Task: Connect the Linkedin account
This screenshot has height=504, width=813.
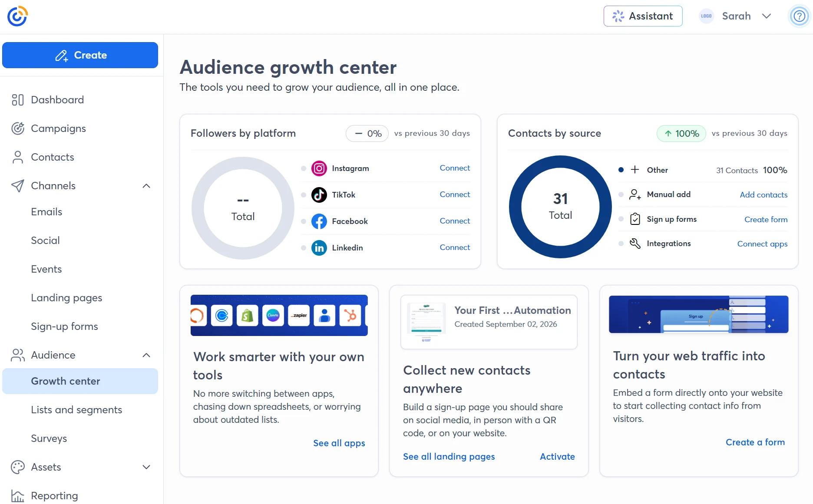Action: click(x=455, y=247)
